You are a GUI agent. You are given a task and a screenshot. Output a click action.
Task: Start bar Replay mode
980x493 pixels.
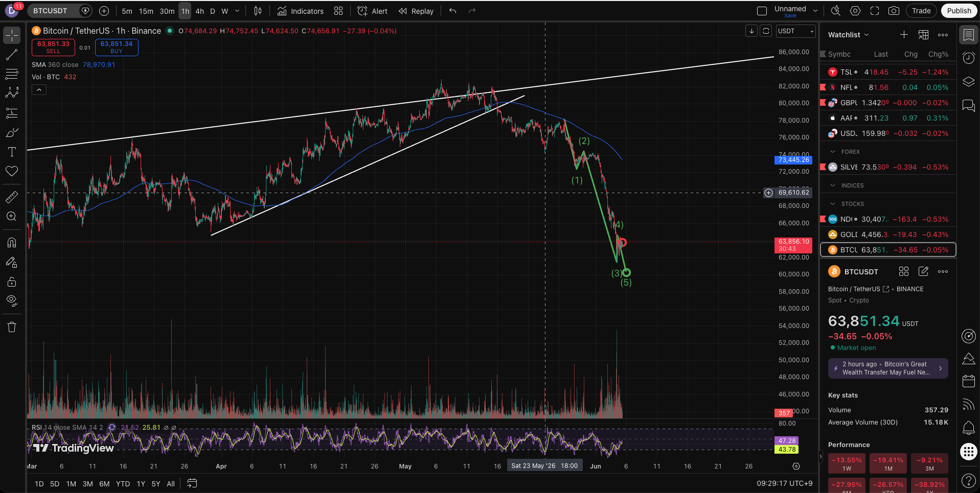pyautogui.click(x=416, y=11)
